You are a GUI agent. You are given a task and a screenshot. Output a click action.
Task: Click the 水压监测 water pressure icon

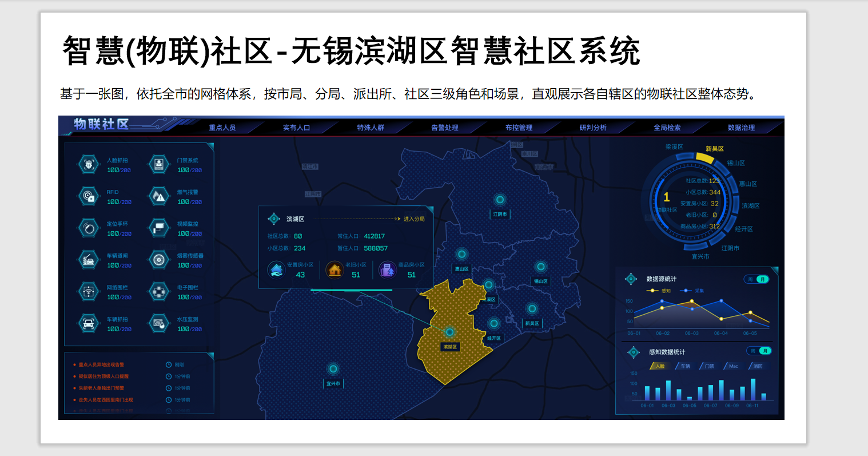pyautogui.click(x=158, y=324)
